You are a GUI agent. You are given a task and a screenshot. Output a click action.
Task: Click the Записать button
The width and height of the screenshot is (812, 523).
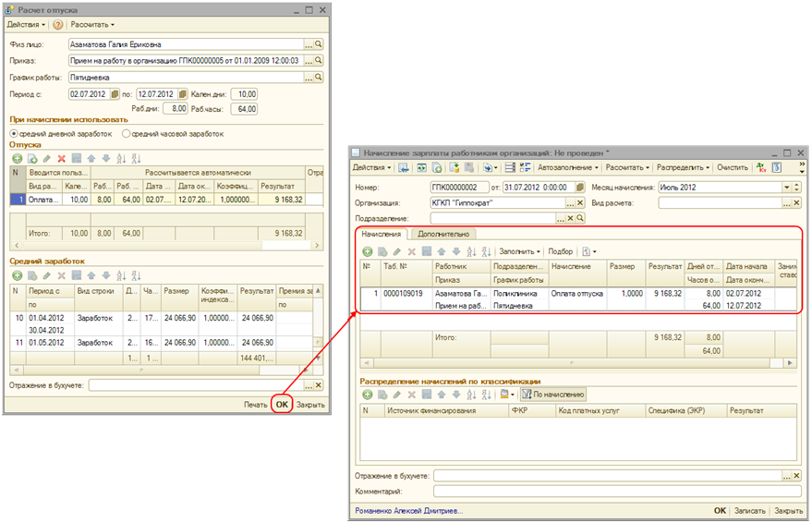pyautogui.click(x=749, y=510)
